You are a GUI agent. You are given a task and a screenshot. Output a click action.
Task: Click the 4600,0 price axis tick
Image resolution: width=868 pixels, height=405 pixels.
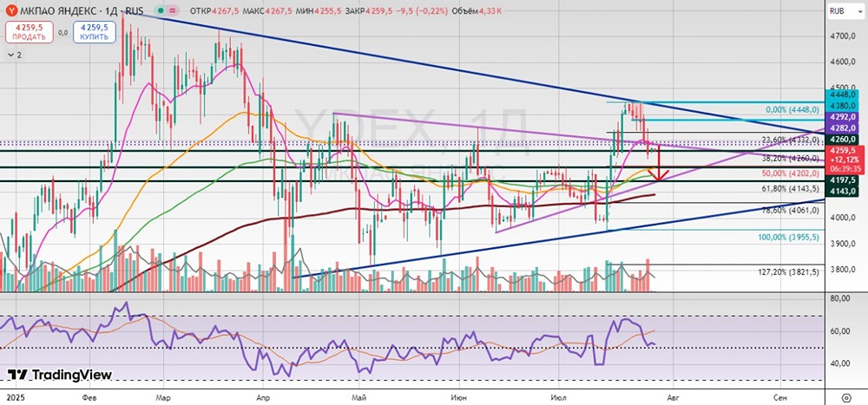[843, 62]
